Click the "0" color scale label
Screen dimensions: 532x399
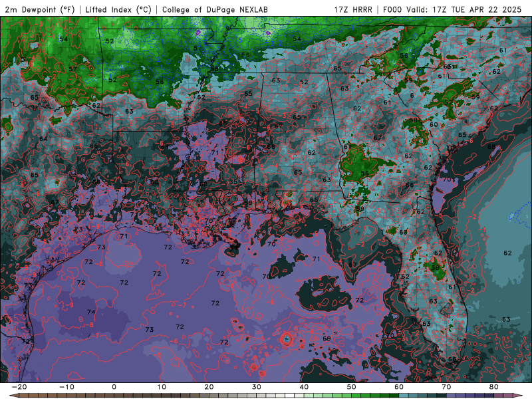[x=114, y=387]
